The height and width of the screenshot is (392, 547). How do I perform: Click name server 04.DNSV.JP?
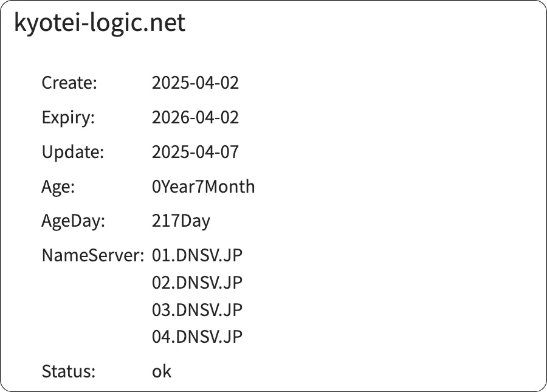click(x=197, y=337)
